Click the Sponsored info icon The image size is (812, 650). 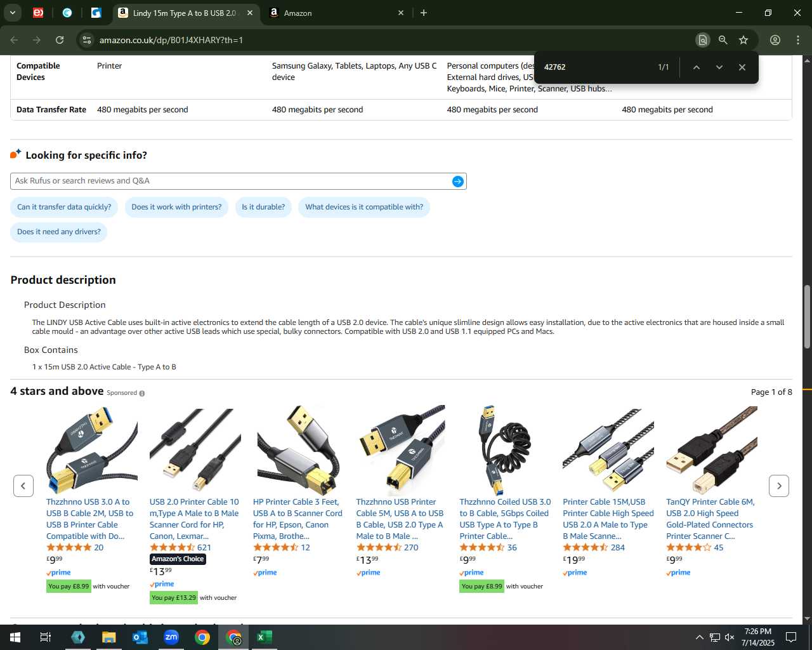142,394
